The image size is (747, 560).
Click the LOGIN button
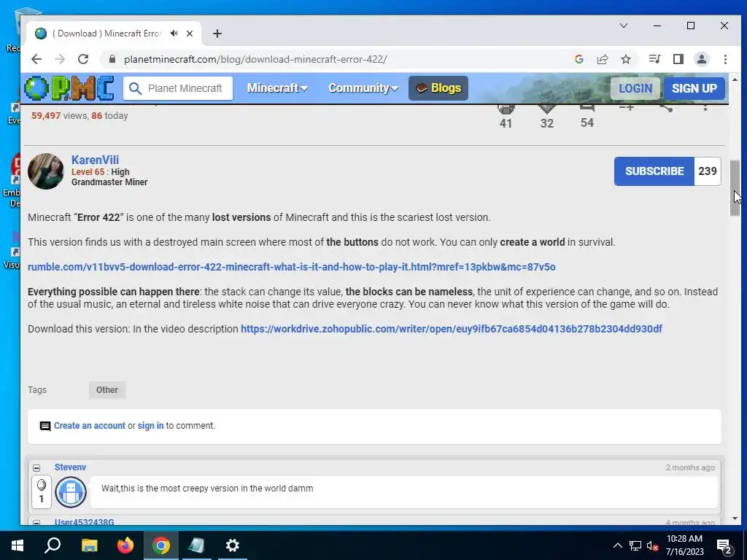tap(635, 88)
